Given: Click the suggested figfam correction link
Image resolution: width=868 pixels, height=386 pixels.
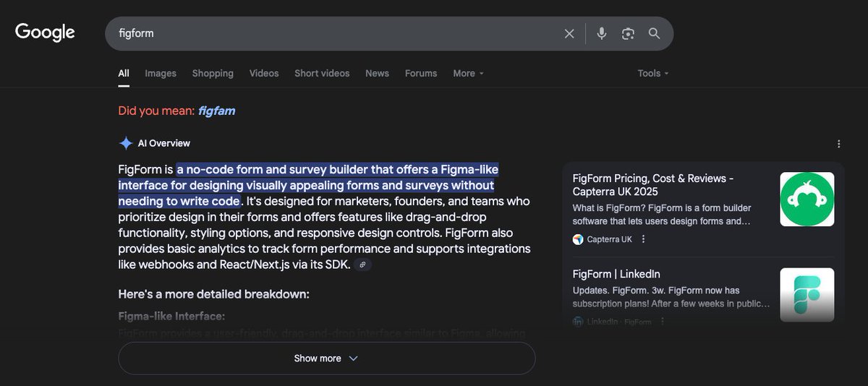Looking at the screenshot, I should [x=217, y=111].
